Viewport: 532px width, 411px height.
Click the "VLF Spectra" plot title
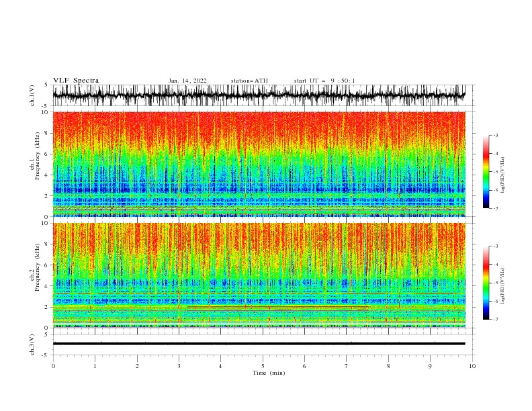76,81
